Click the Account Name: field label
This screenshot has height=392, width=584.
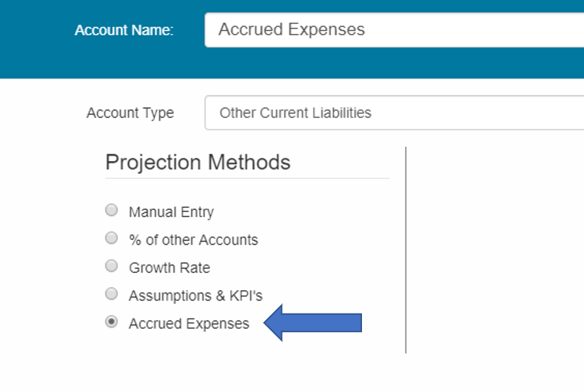124,30
